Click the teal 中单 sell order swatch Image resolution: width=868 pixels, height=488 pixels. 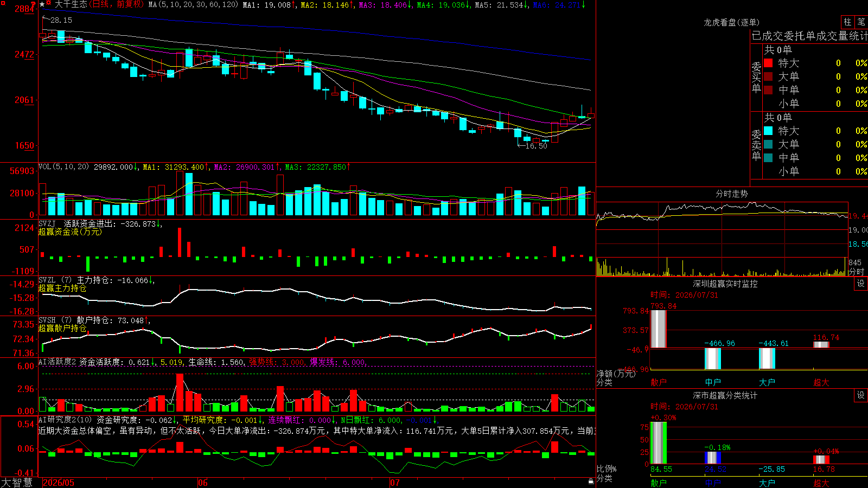coord(768,158)
